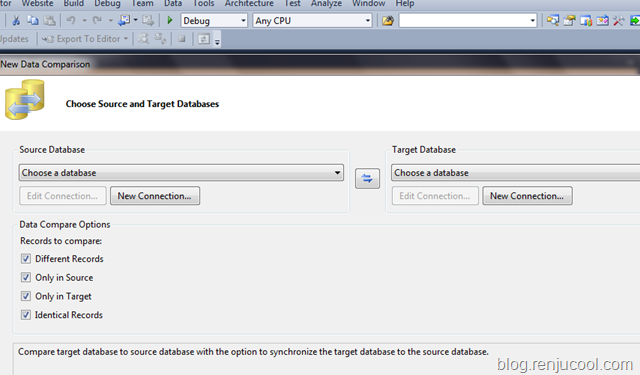This screenshot has height=375, width=640.
Task: Open the Help menu
Action: click(x=404, y=4)
